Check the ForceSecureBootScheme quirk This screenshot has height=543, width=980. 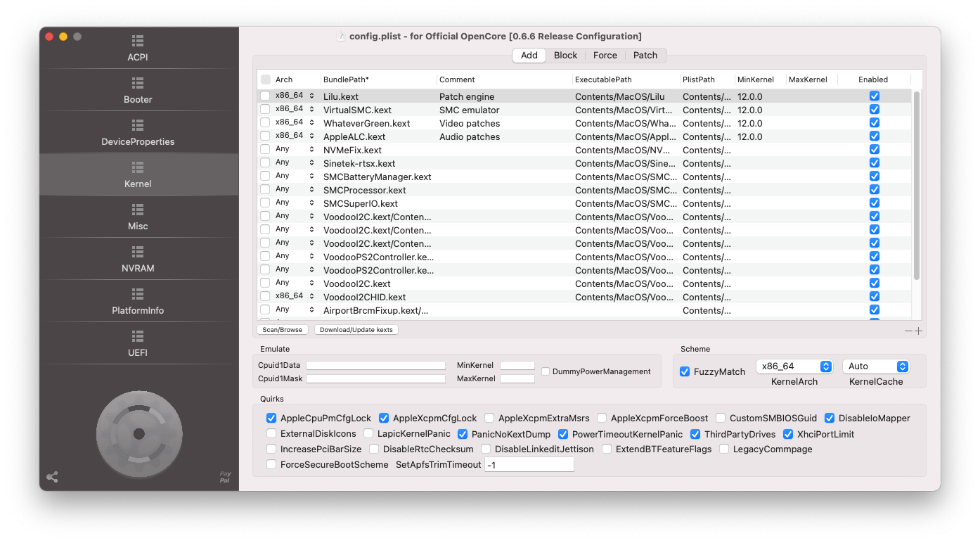pyautogui.click(x=271, y=464)
